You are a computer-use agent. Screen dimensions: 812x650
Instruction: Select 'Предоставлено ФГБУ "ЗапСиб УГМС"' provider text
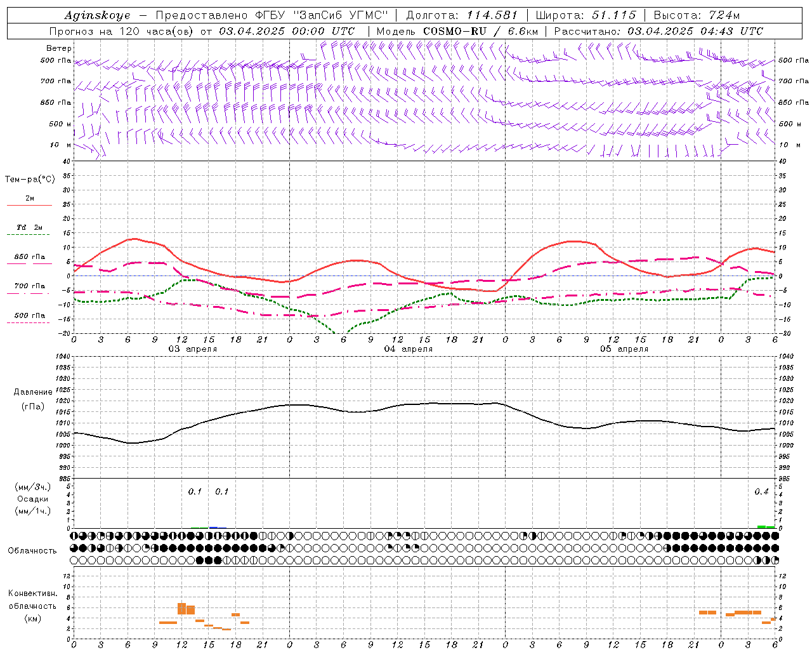(272, 15)
